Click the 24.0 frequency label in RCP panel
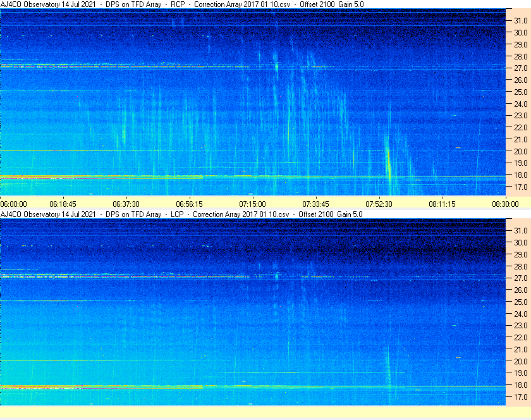Screen dimensions: 531x420 click(x=521, y=104)
